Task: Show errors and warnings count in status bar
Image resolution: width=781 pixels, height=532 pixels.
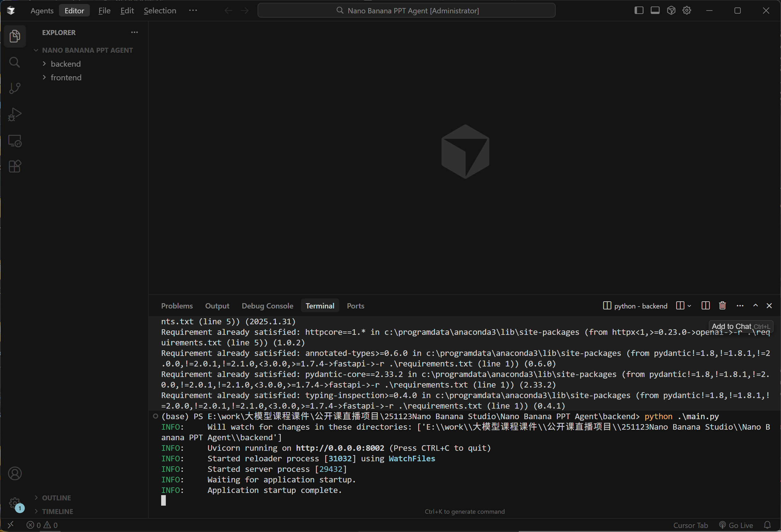Action: [42, 525]
